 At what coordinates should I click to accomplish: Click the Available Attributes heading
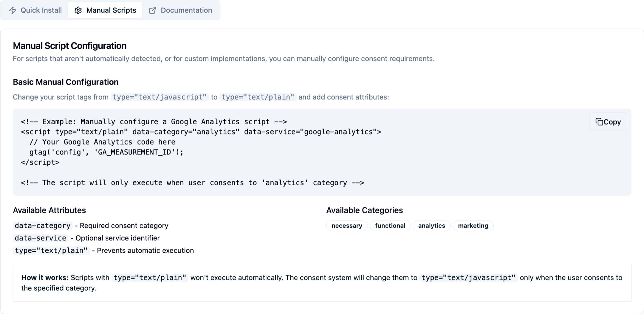[49, 210]
